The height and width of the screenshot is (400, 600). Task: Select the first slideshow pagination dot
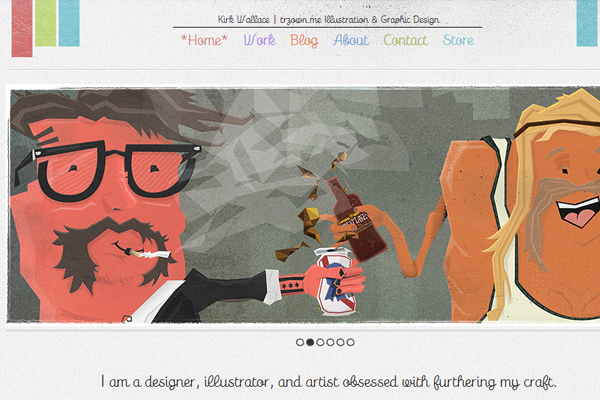tap(300, 342)
